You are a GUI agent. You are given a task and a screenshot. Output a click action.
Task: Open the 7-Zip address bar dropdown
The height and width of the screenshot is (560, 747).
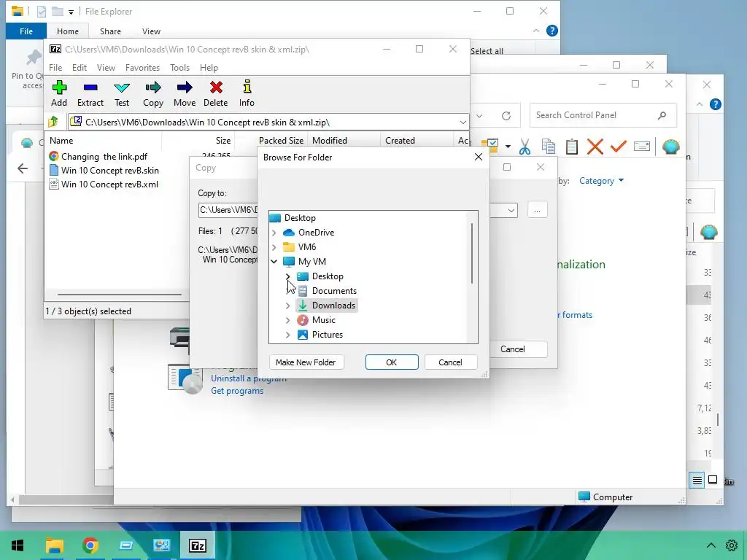pyautogui.click(x=462, y=122)
